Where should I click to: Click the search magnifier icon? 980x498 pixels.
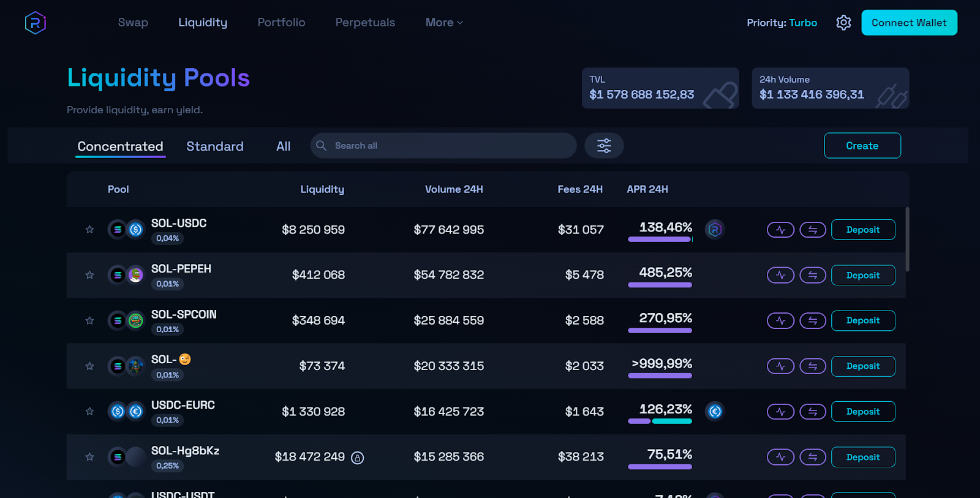321,146
